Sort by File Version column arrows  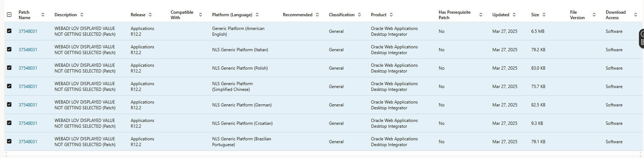tap(594, 15)
